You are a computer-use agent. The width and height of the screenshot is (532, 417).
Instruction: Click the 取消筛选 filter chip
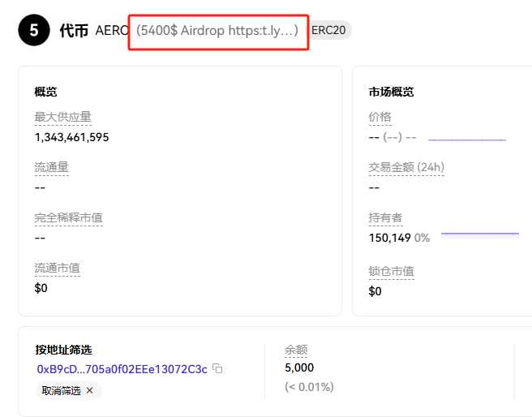pos(62,390)
